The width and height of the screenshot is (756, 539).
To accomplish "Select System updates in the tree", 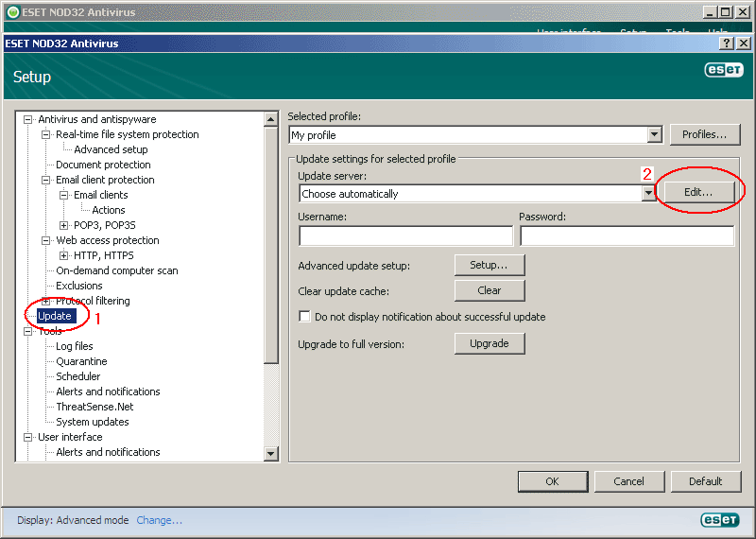I will 93,422.
